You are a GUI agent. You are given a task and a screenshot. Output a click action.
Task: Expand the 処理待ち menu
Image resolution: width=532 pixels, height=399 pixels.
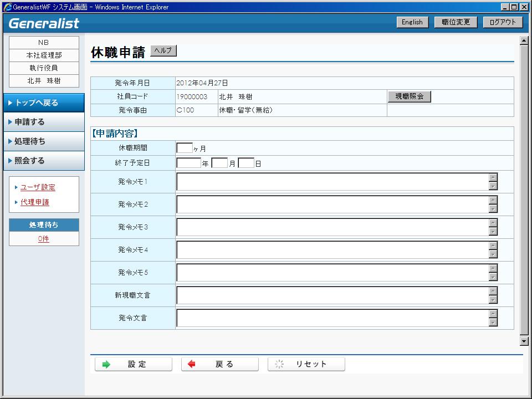coord(42,141)
